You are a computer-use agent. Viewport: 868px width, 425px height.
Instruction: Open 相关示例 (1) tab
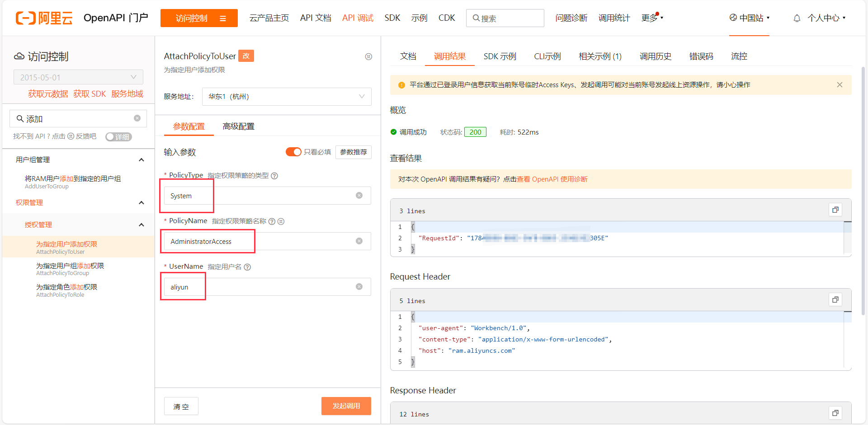[x=600, y=56]
